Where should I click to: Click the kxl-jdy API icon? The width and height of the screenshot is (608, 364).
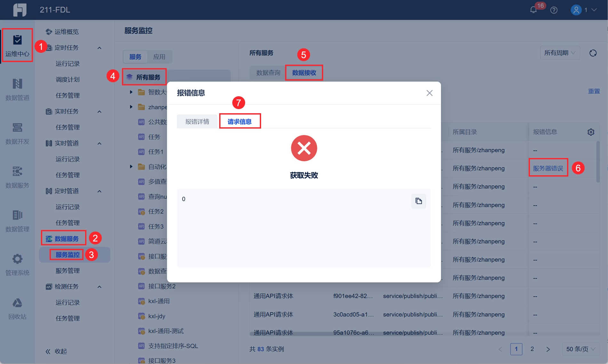[141, 316]
